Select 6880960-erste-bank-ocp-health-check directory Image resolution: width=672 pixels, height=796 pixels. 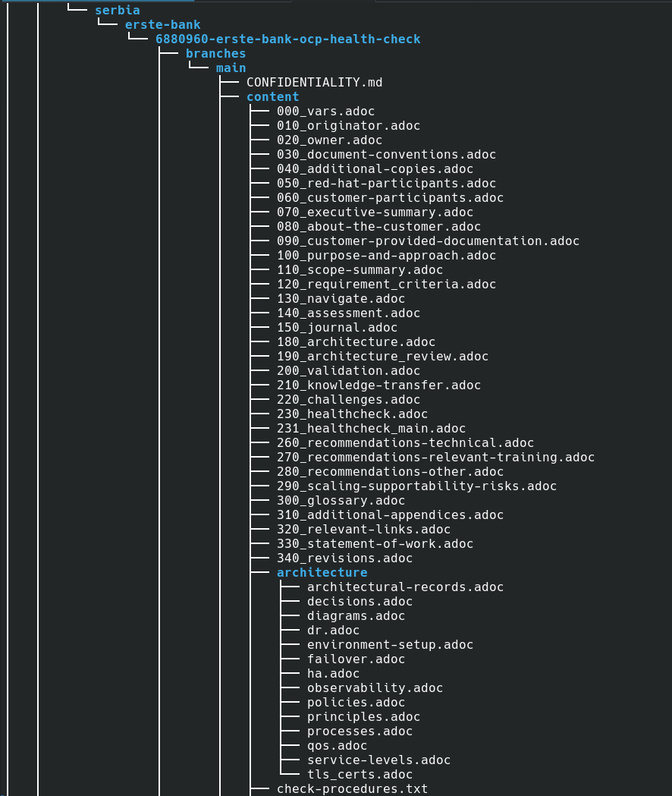[287, 39]
